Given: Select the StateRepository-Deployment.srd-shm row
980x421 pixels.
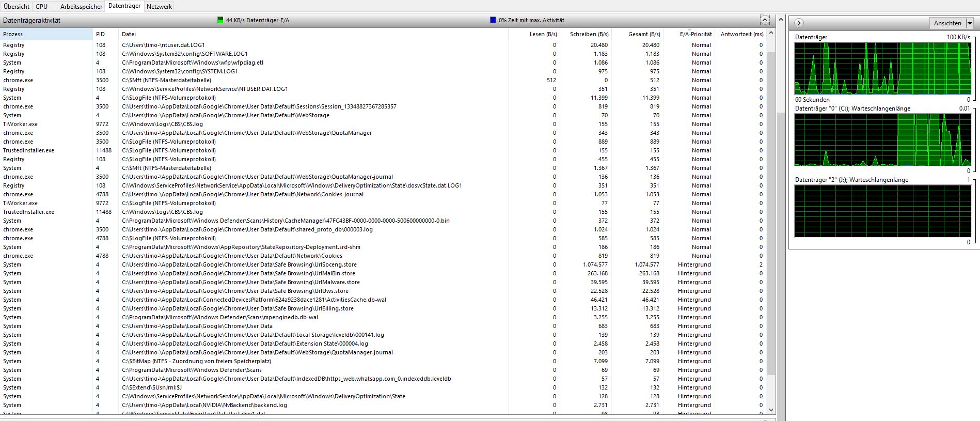Looking at the screenshot, I should pos(383,247).
